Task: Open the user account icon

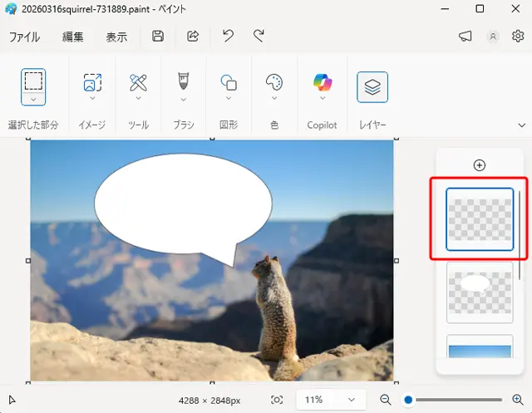Action: [493, 37]
